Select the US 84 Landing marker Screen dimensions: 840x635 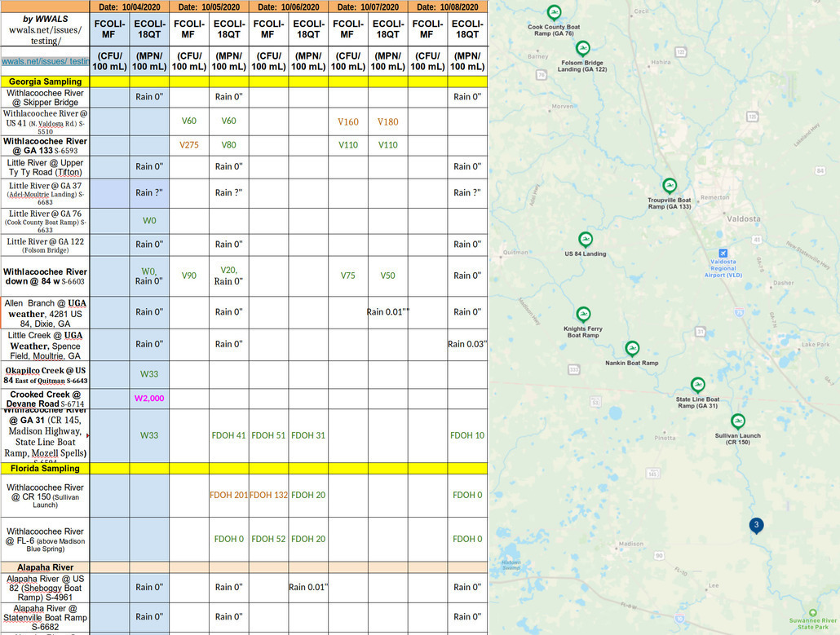point(585,240)
